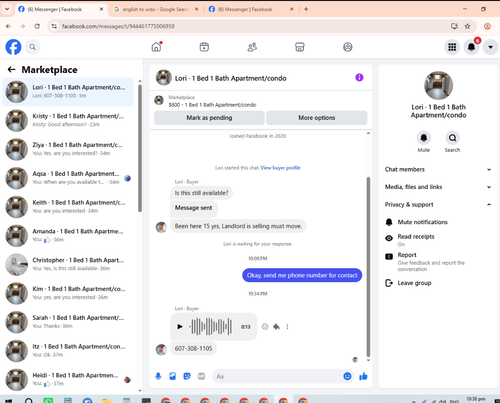The height and width of the screenshot is (403, 500).
Task: Click the conversation list scrollbar
Action: pos(140,148)
